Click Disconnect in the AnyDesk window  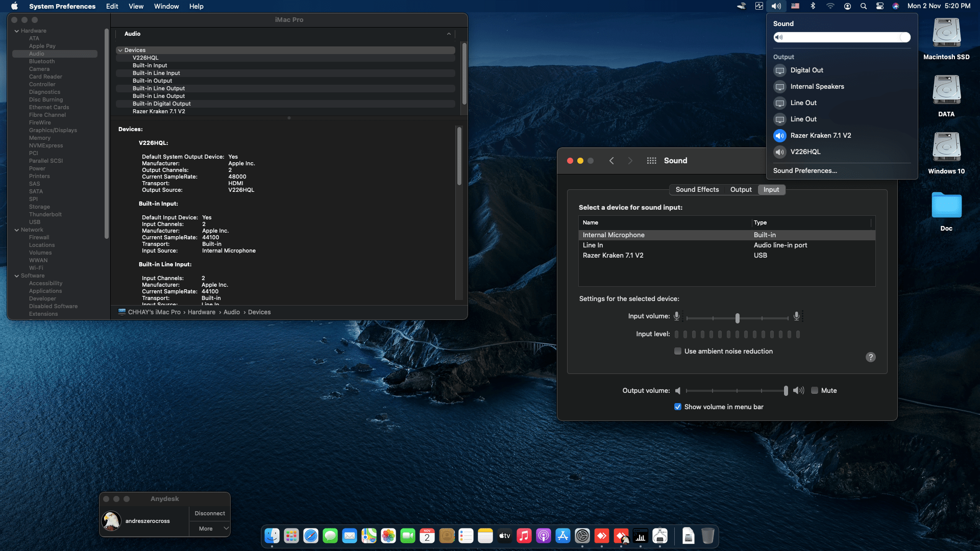click(209, 513)
